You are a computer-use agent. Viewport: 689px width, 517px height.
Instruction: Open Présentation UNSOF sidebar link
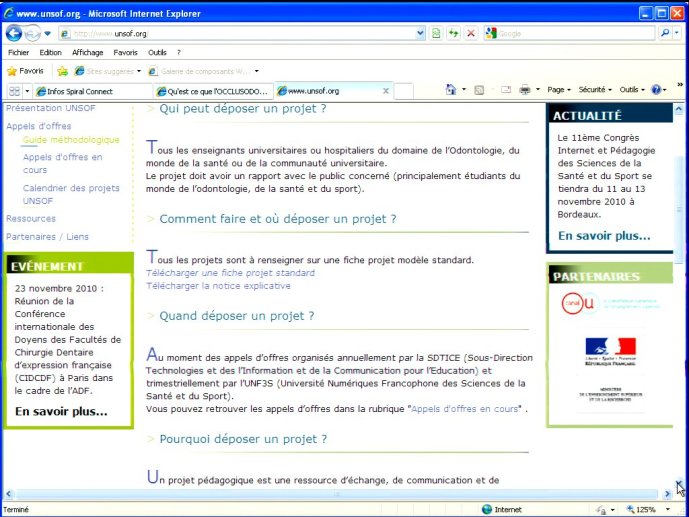pyautogui.click(x=51, y=108)
